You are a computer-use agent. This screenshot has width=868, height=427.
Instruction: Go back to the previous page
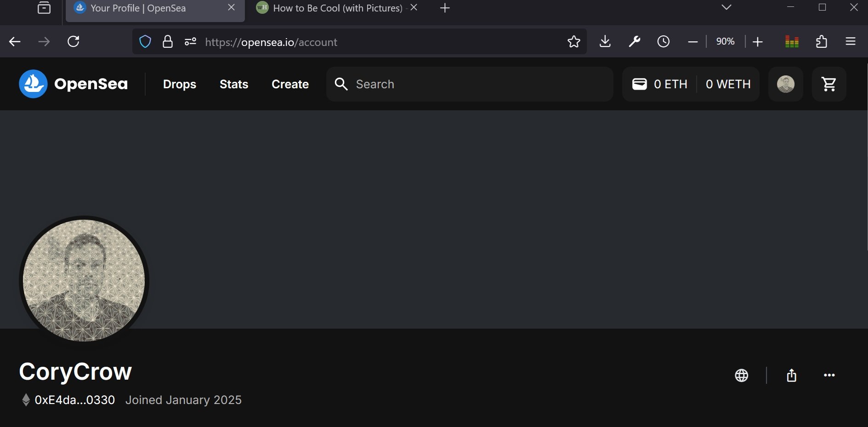pyautogui.click(x=15, y=42)
